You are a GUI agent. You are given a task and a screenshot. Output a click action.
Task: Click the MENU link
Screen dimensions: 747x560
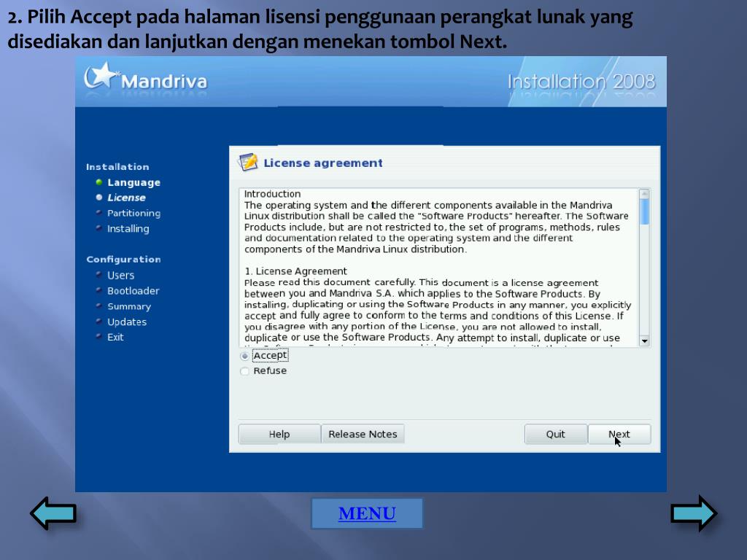pyautogui.click(x=367, y=513)
